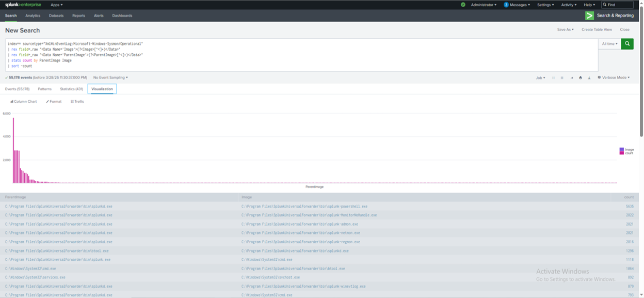Open the Column Chart visualization picker
This screenshot has width=644, height=298.
pos(24,101)
